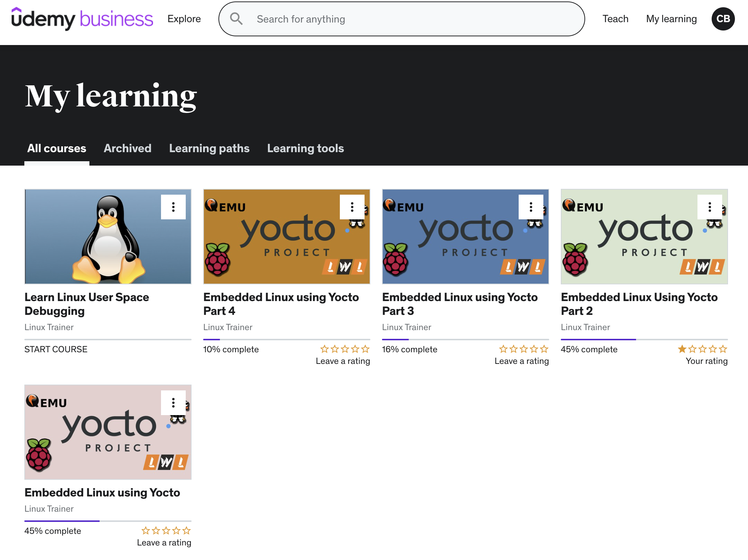Open options menu for Linux User Space Debugging

pos(173,207)
